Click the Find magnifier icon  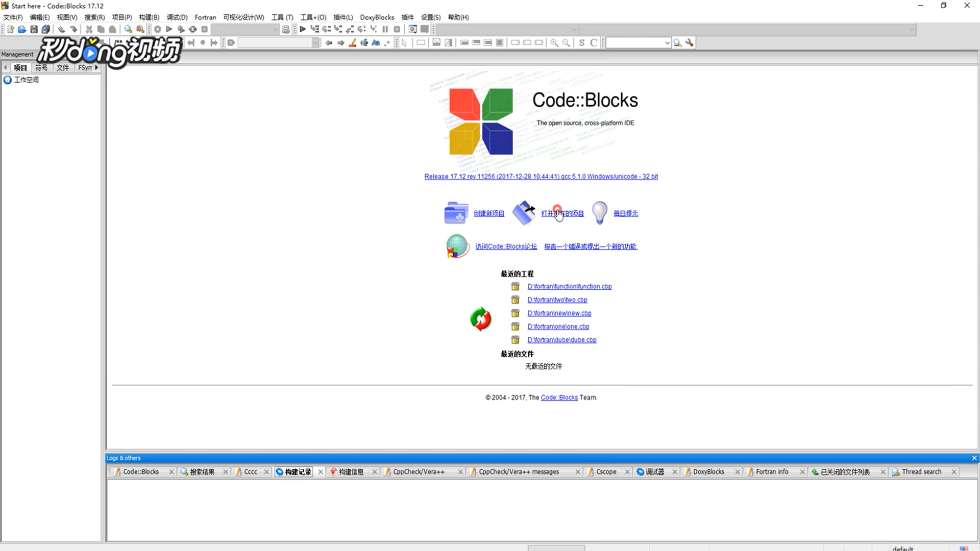click(128, 29)
